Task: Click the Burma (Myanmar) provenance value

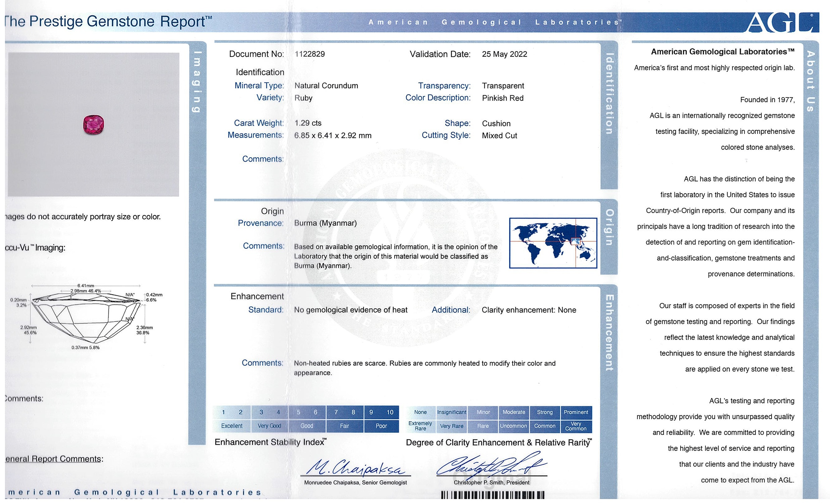Action: 325,223
